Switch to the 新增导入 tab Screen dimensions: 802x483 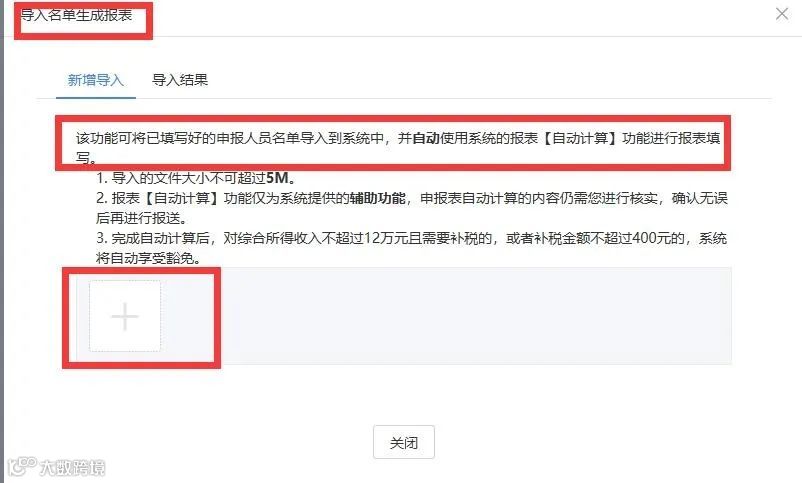point(96,80)
